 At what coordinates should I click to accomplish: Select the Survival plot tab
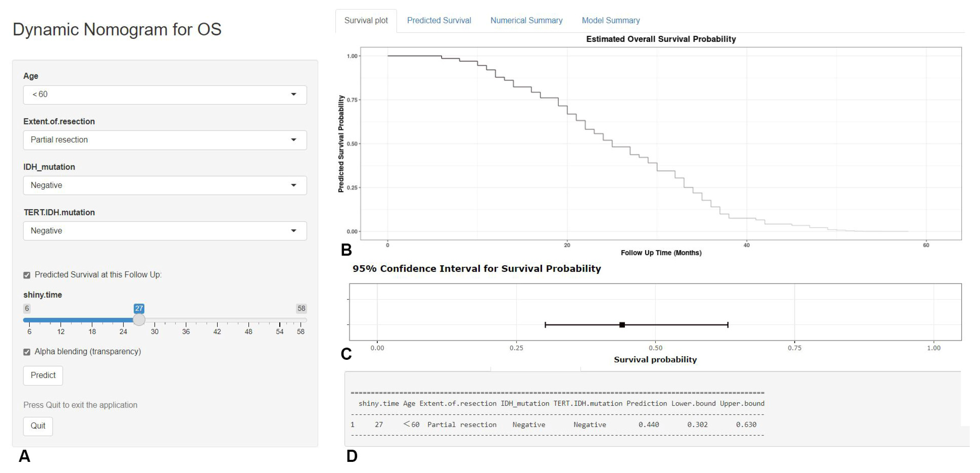(366, 21)
